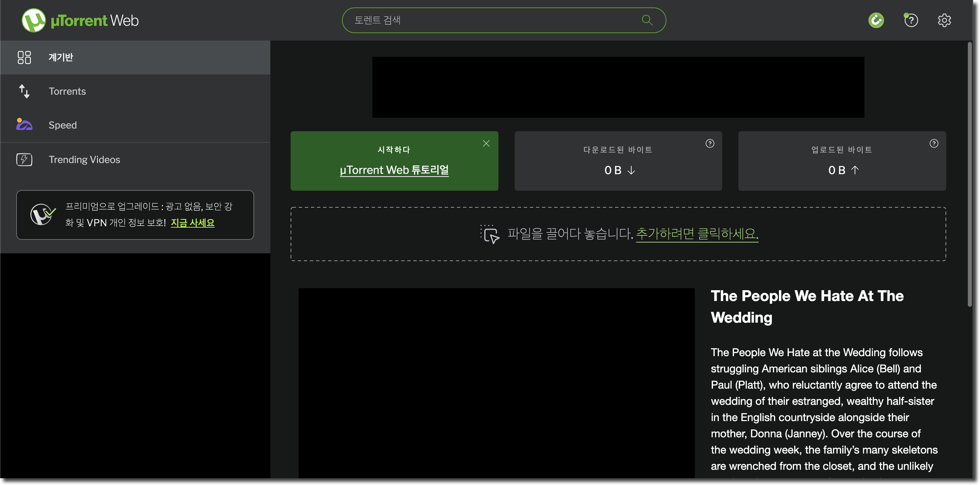Switch to the Torrents section
Viewport: 980px width, 485px height.
point(67,91)
